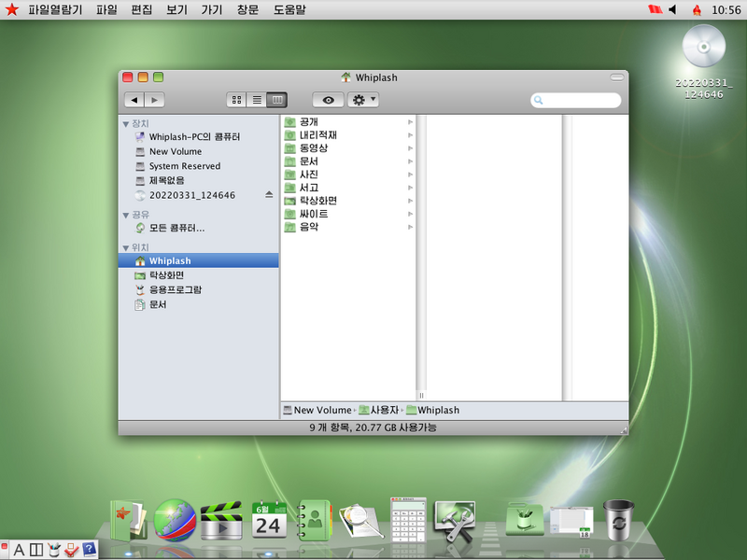The height and width of the screenshot is (560, 747).
Task: Click the volume speaker icon in menu bar
Action: (671, 9)
